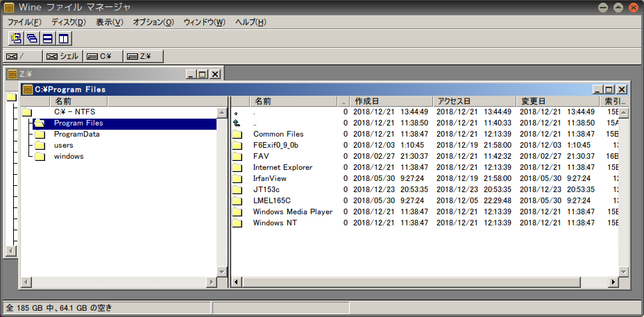Click the F6Exif0_9_0b folder icon
The width and height of the screenshot is (644, 317).
(237, 146)
